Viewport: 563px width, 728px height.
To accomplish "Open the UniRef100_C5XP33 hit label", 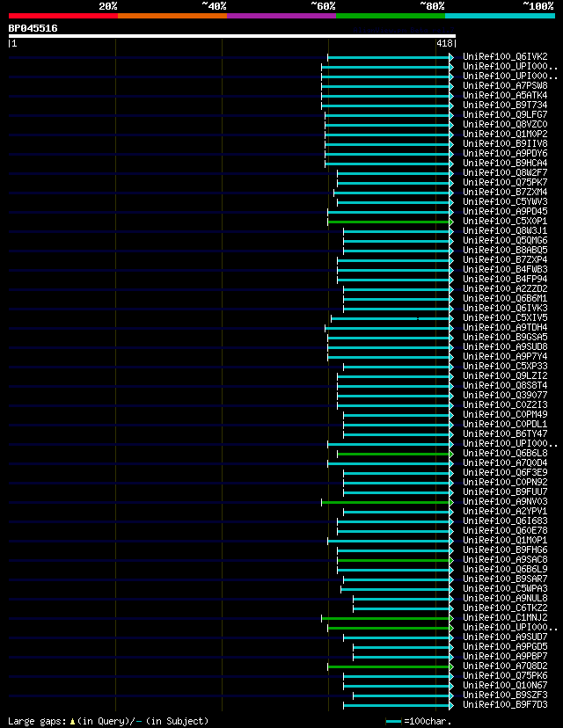I will click(x=506, y=367).
